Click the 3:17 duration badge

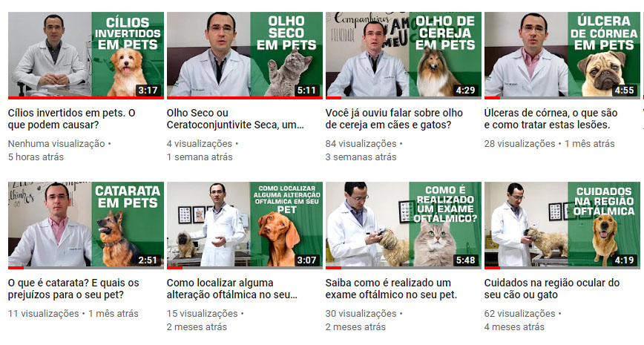(x=148, y=90)
